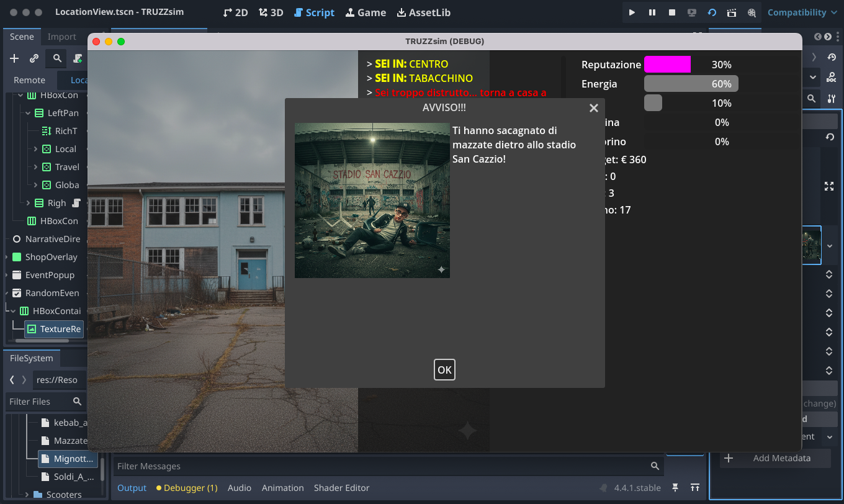Image resolution: width=844 pixels, height=504 pixels.
Task: Select the Soldi_A_ file in FileSystem
Action: [x=67, y=477]
